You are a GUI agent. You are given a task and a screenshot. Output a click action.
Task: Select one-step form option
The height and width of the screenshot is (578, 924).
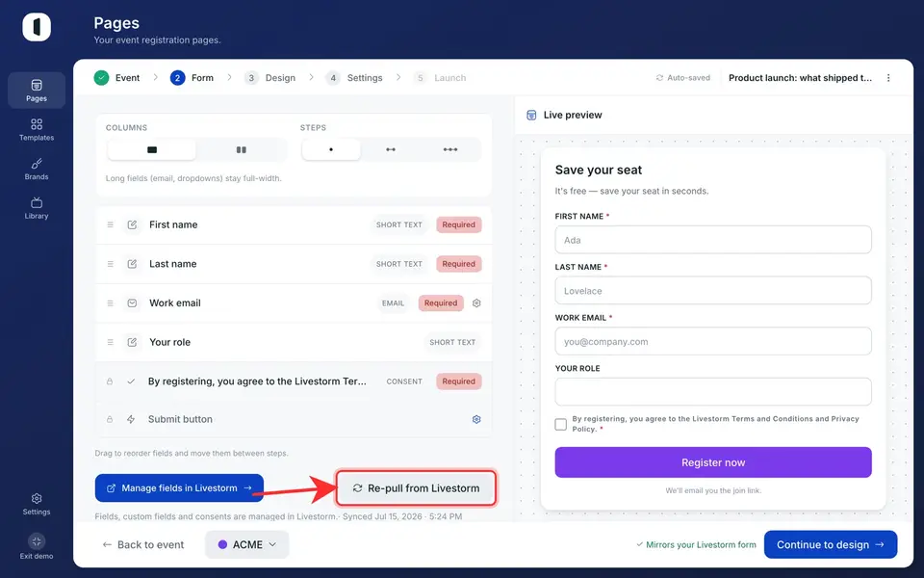tap(331, 150)
